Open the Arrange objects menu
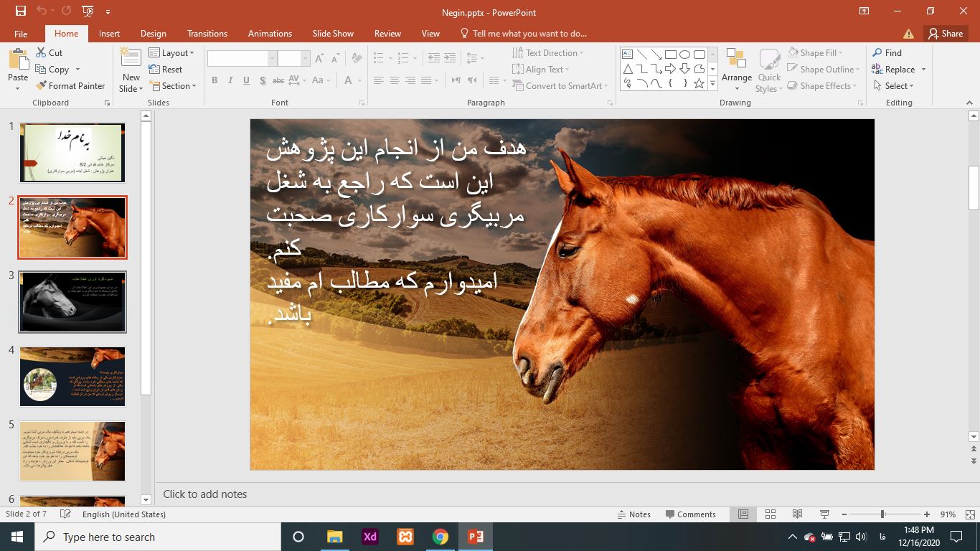 coord(736,70)
